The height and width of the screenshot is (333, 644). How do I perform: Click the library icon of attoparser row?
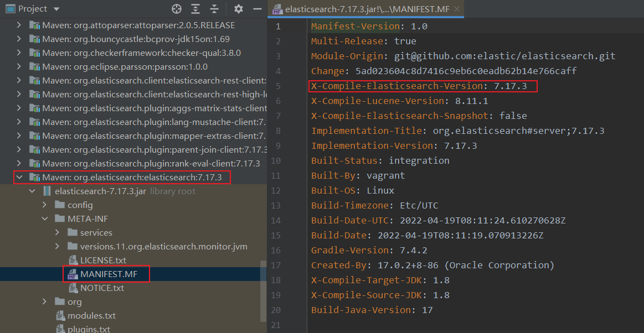point(34,25)
